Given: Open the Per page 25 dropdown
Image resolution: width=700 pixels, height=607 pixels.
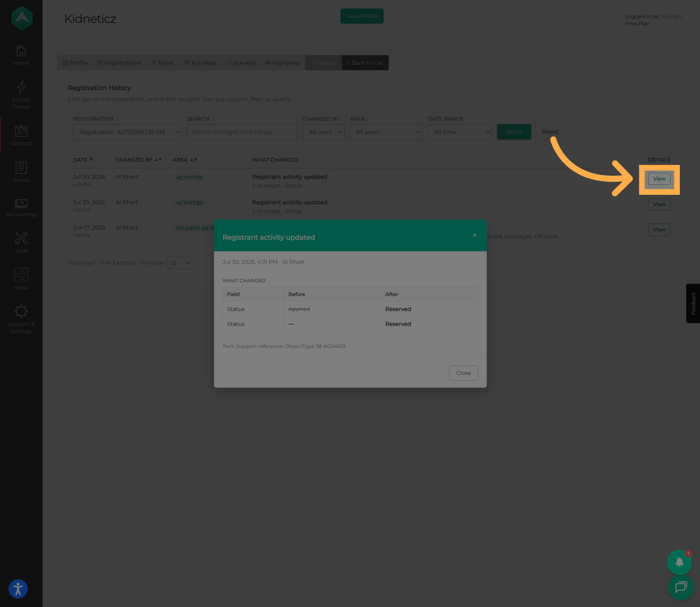Looking at the screenshot, I should click(179, 263).
